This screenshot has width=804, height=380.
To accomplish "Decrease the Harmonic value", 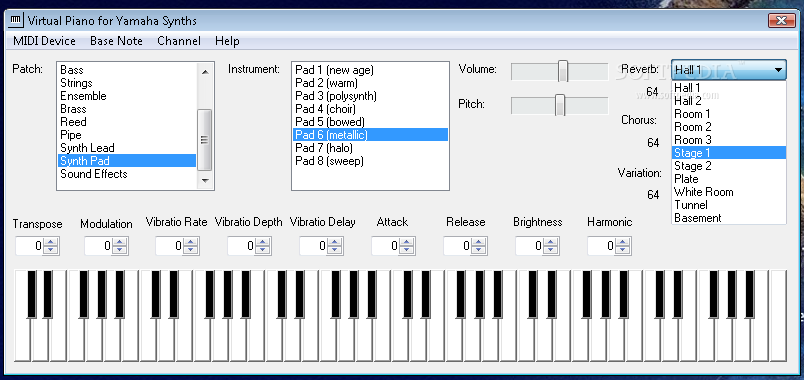I will click(622, 250).
